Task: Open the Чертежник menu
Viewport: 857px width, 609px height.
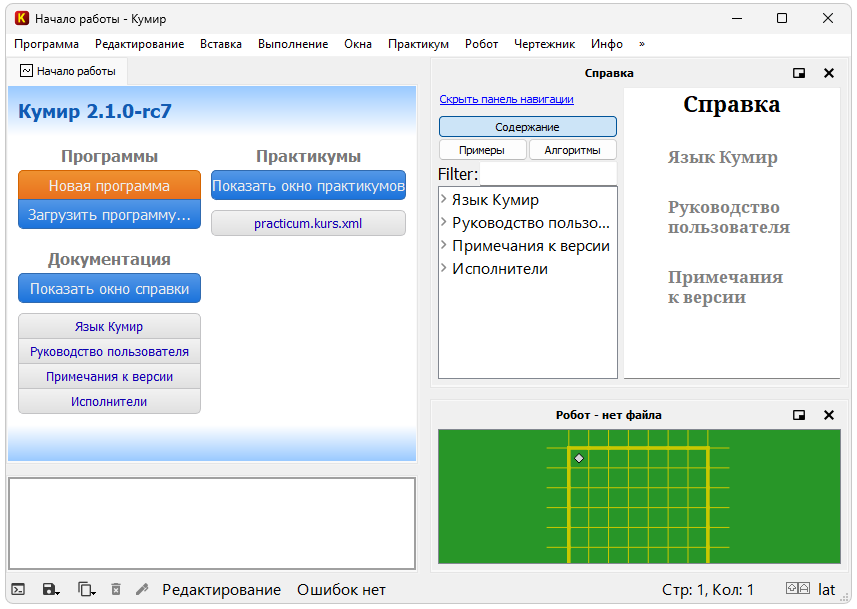Action: [x=544, y=44]
